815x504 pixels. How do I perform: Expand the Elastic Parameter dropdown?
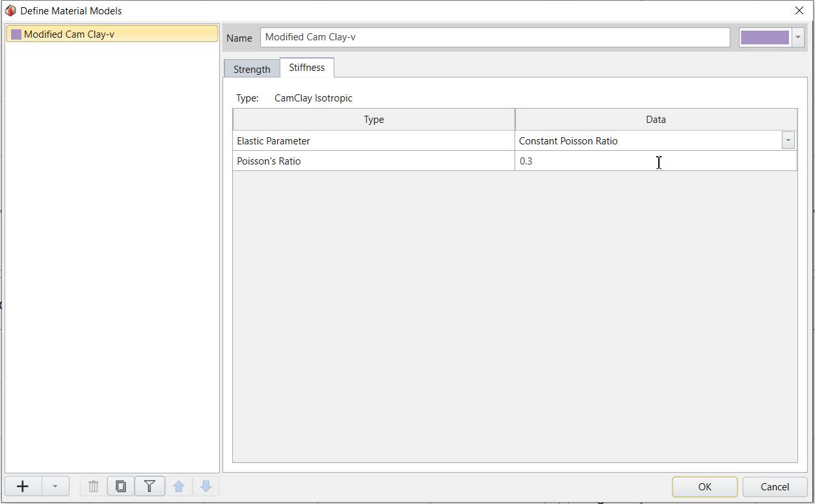tap(788, 140)
